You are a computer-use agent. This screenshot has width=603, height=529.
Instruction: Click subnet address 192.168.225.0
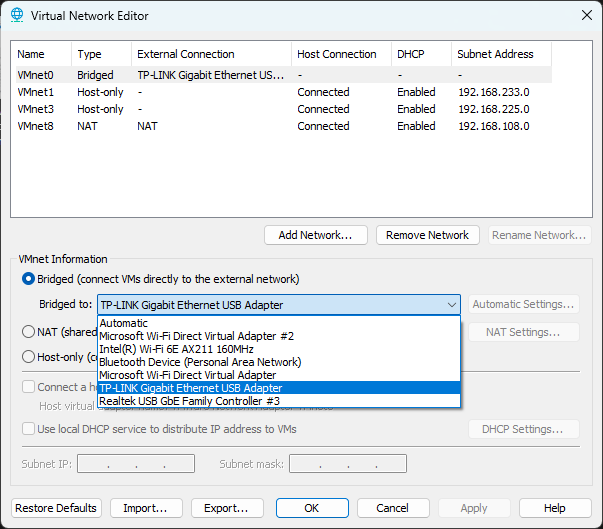[494, 109]
